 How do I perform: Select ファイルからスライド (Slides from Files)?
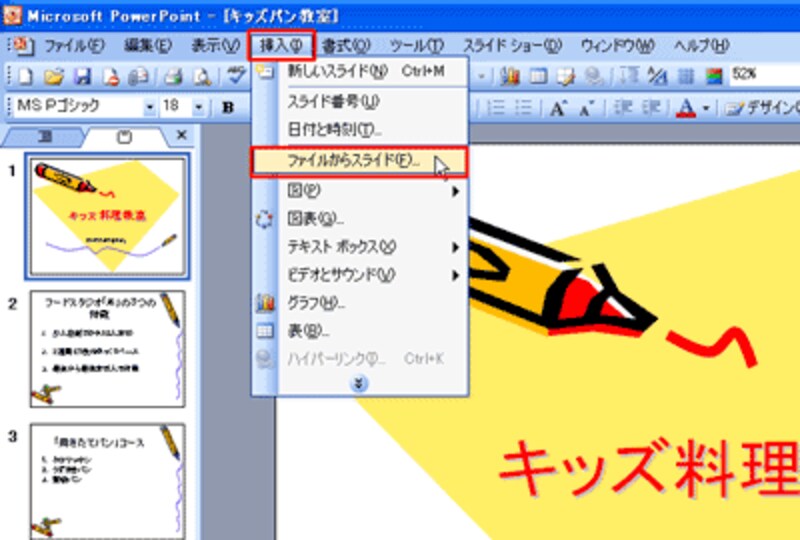(x=359, y=162)
